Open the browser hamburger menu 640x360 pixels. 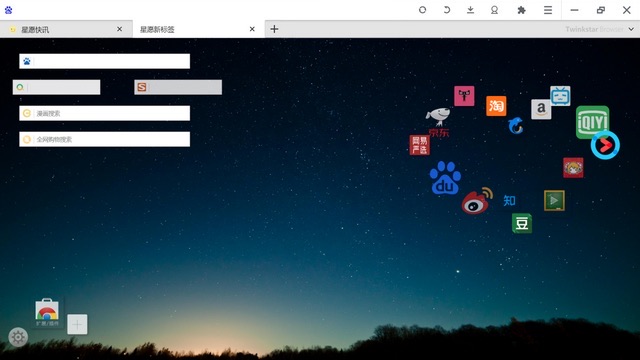[548, 10]
